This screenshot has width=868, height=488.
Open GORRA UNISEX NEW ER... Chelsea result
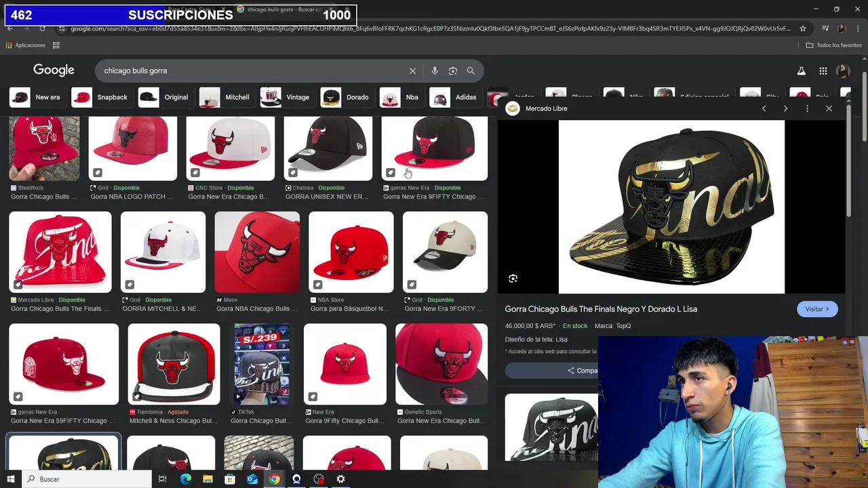coord(327,197)
